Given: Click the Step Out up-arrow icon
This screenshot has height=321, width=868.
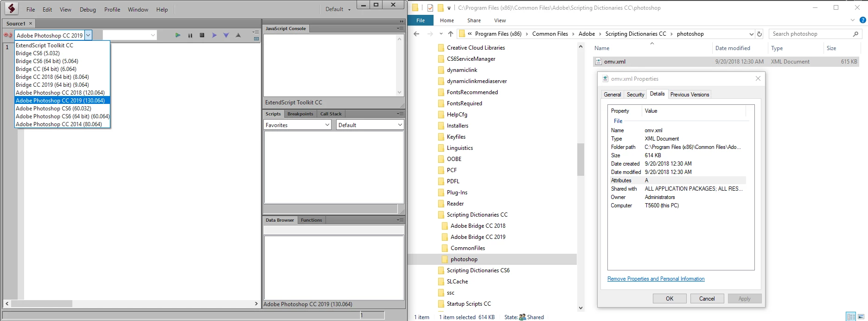Looking at the screenshot, I should tap(238, 35).
